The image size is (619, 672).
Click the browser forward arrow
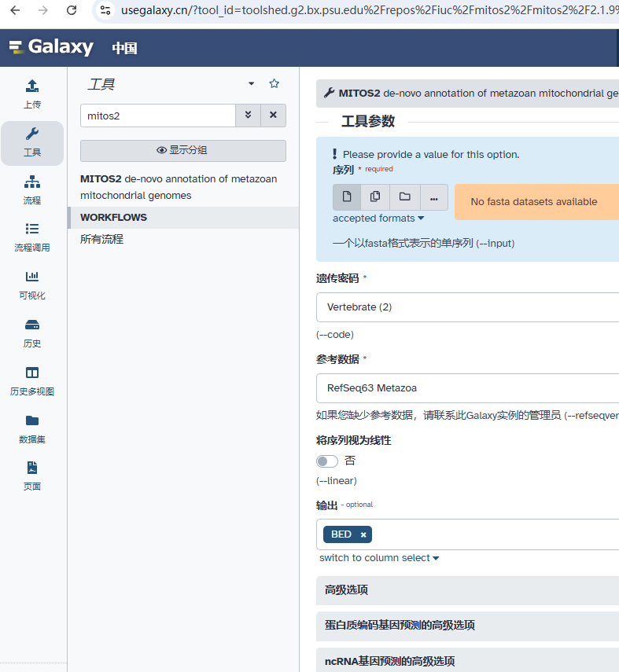point(43,10)
